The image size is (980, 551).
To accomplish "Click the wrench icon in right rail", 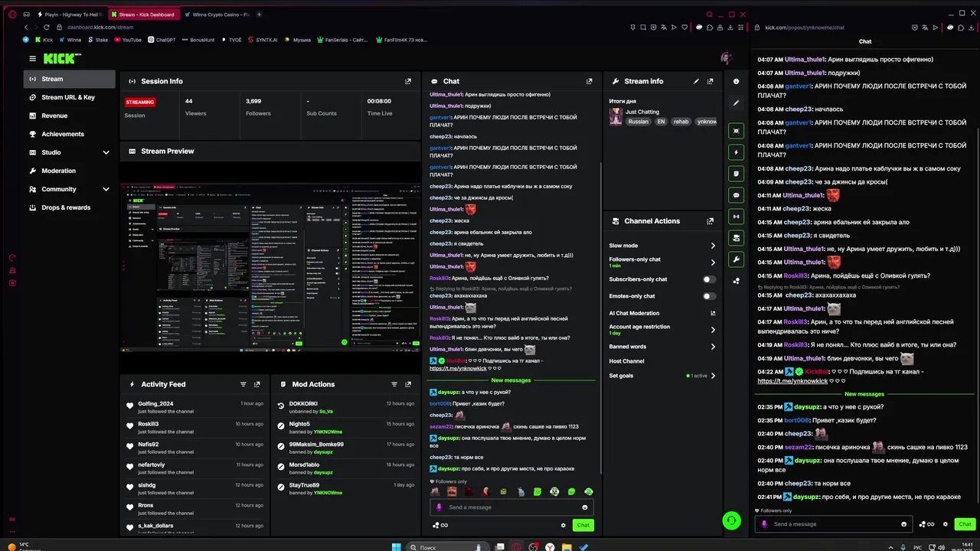I will 737,259.
